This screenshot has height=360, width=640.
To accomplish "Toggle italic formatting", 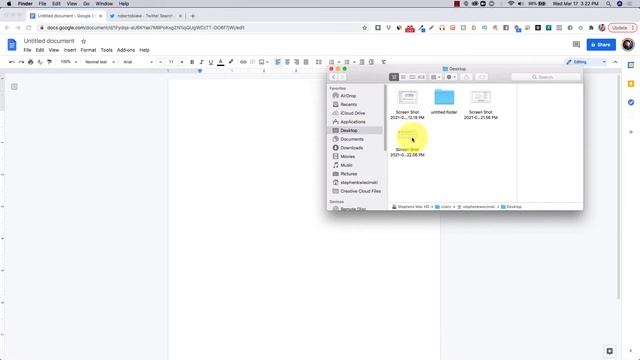I will 201,62.
